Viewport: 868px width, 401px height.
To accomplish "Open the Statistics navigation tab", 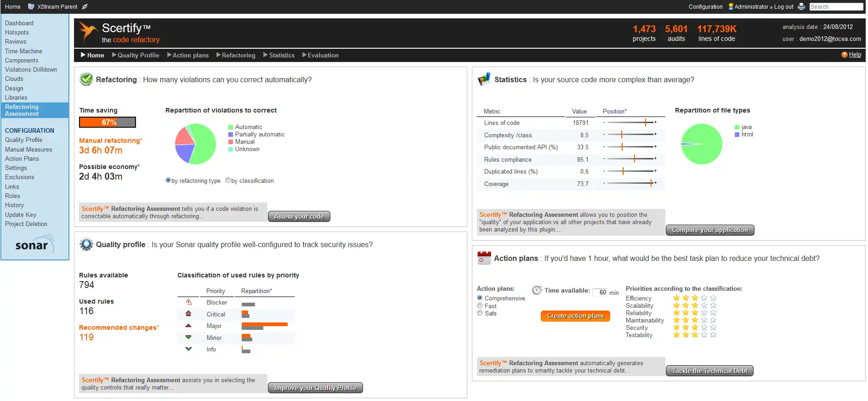I will point(279,55).
